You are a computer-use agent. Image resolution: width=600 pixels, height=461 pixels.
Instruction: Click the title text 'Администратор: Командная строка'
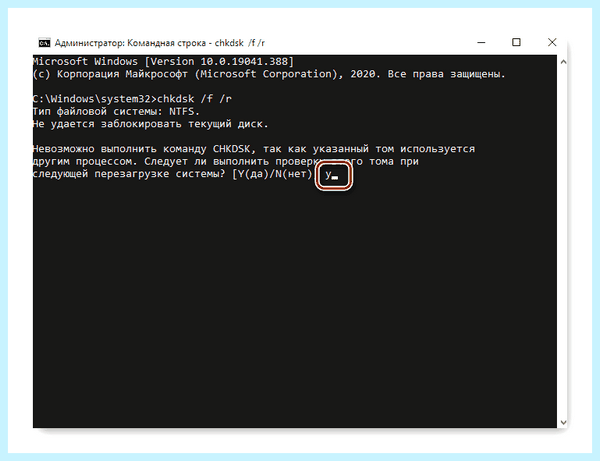(130, 43)
